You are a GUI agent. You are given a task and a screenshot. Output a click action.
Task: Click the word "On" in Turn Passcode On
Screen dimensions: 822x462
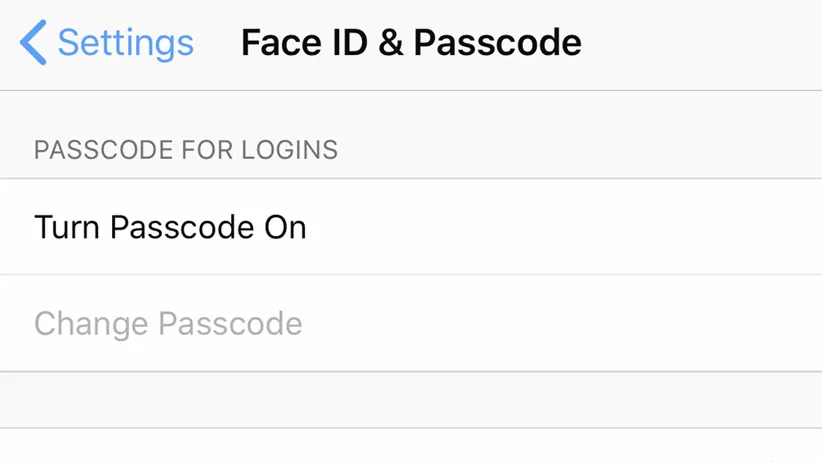click(285, 228)
